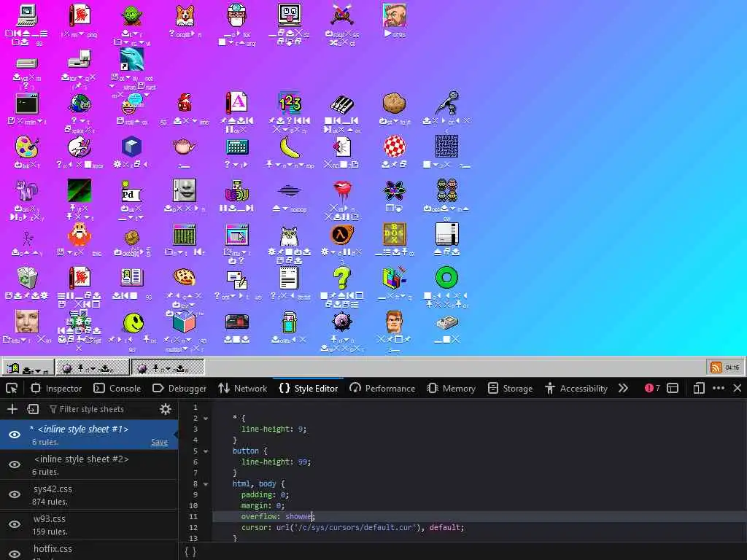The width and height of the screenshot is (747, 560).
Task: Open the corgi dog desktop icon
Action: (x=185, y=16)
